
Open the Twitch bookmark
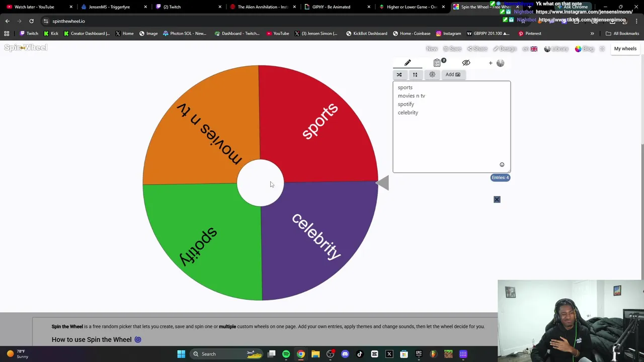click(x=29, y=34)
